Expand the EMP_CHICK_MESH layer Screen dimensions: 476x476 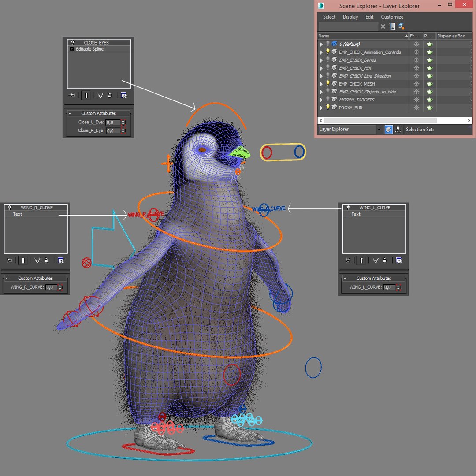tap(321, 84)
